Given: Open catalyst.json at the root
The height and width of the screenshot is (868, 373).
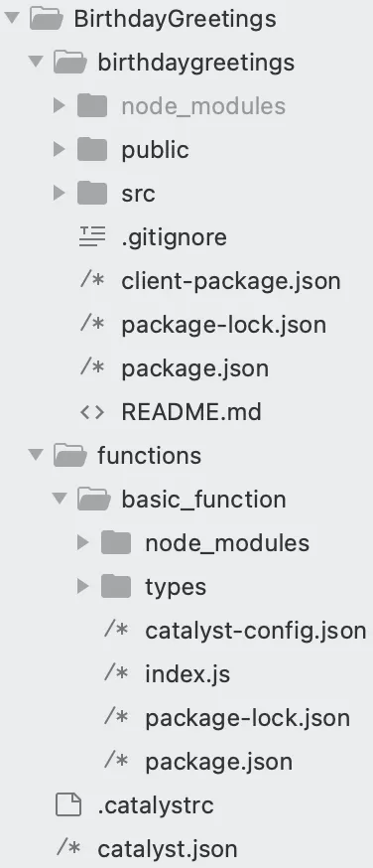Looking at the screenshot, I should 168,849.
